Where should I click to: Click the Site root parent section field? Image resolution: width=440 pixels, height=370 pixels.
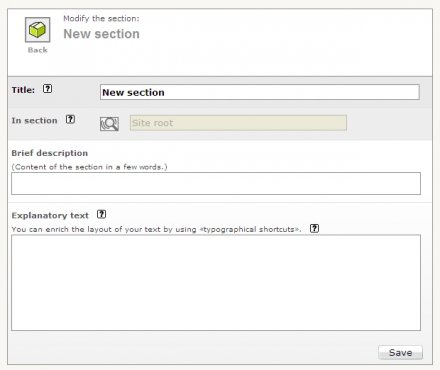click(x=238, y=123)
